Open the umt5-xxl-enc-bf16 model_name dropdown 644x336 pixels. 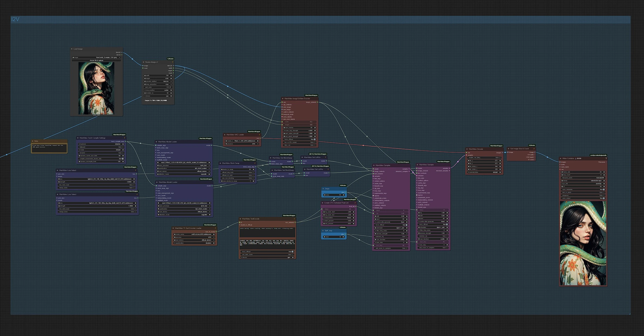[x=194, y=234]
